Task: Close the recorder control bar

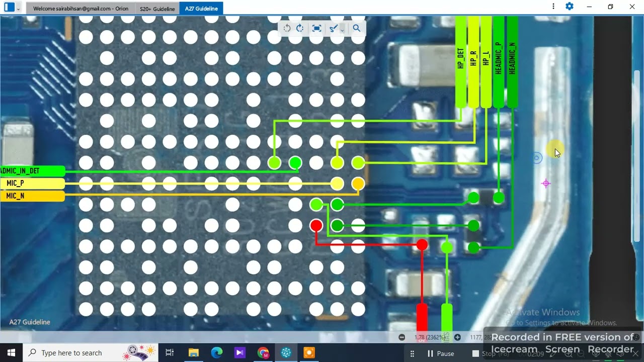Action: point(635,354)
